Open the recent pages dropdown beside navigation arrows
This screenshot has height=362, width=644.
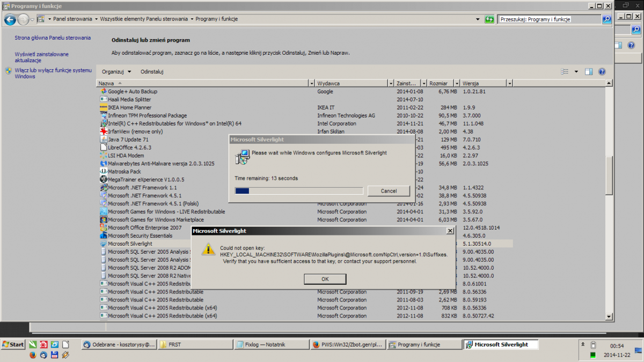pos(32,19)
